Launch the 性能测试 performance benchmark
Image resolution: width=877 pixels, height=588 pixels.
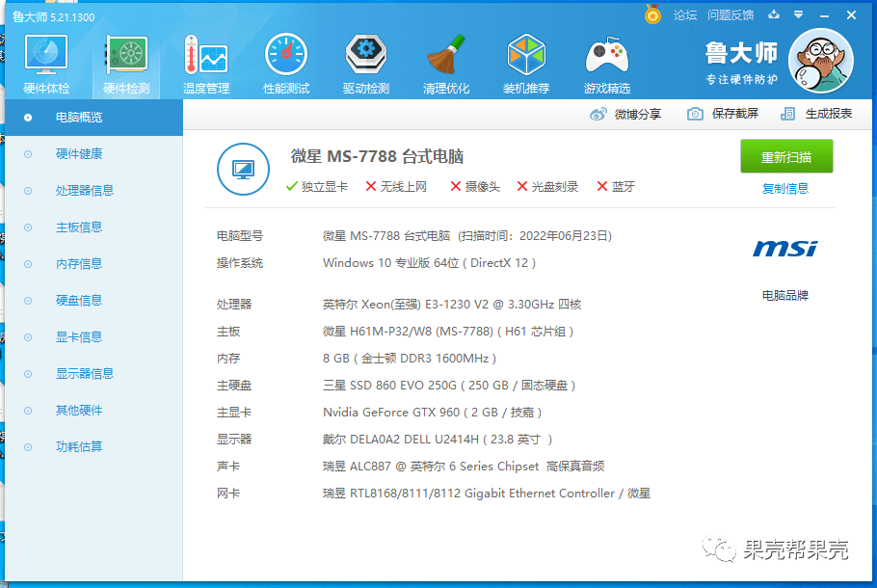point(285,63)
